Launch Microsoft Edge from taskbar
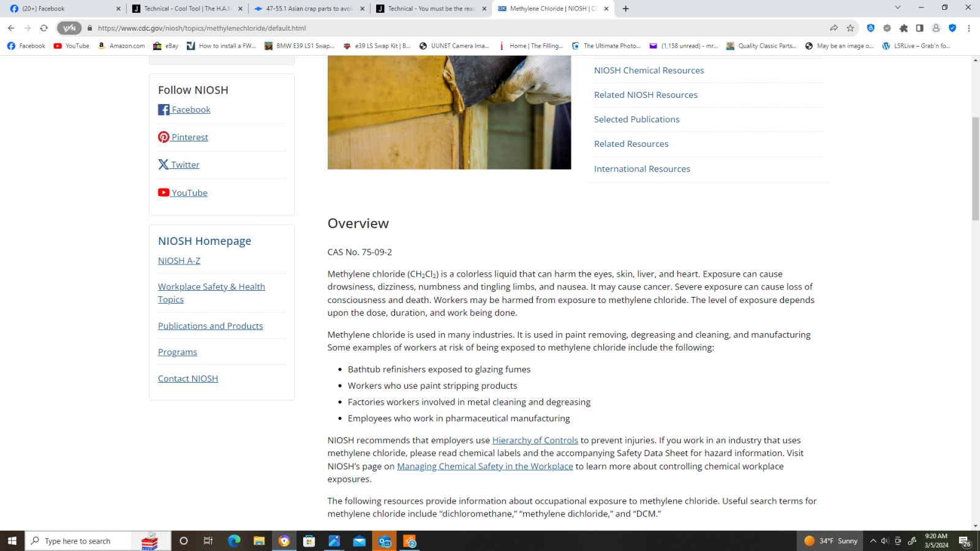 (234, 541)
